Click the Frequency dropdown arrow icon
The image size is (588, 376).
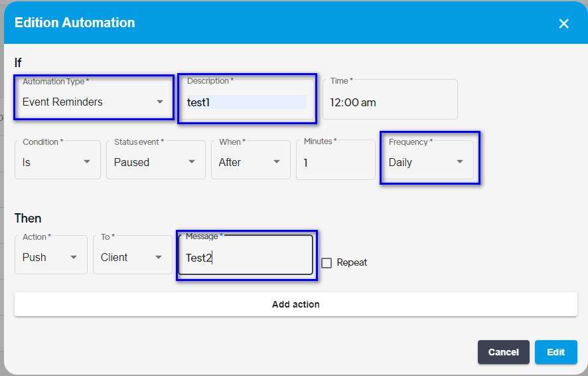[460, 161]
